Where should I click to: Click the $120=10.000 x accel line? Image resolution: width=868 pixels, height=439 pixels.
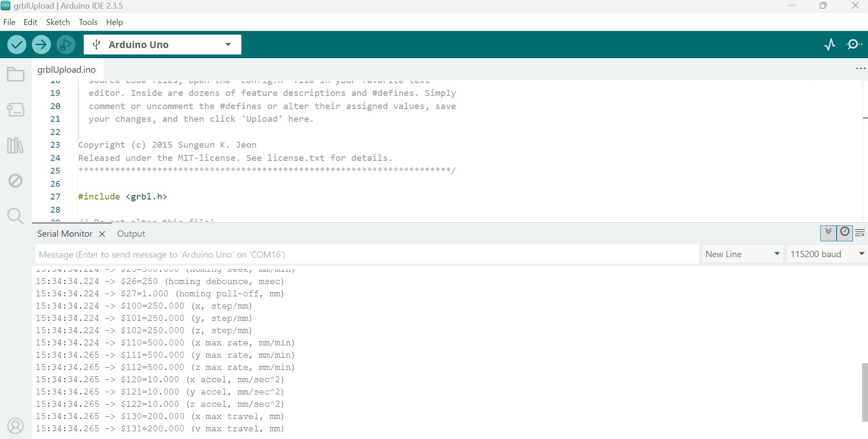point(160,379)
